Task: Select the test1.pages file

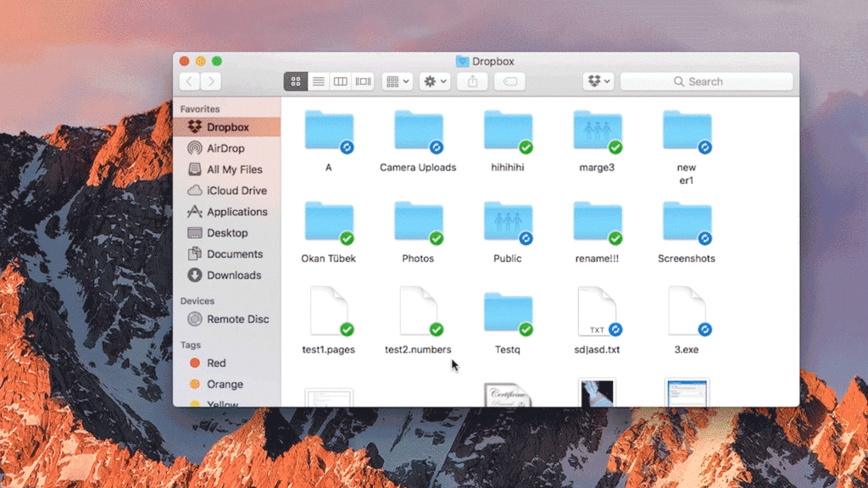Action: (x=330, y=312)
